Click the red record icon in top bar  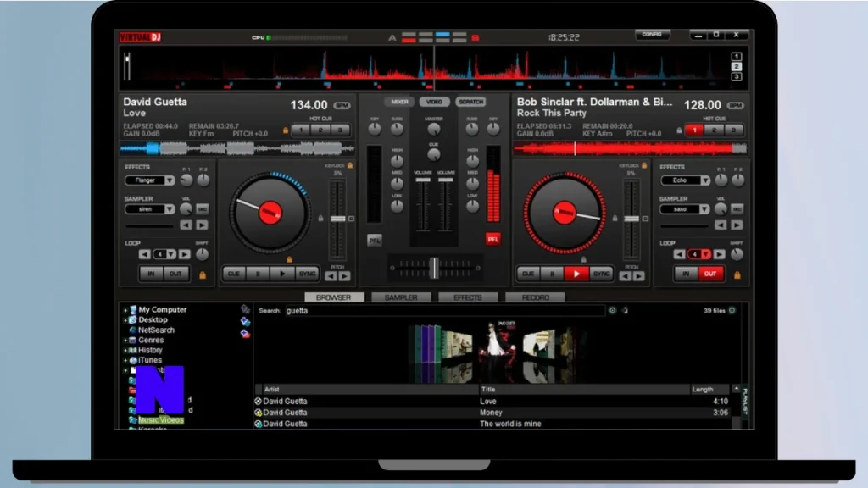(x=475, y=37)
